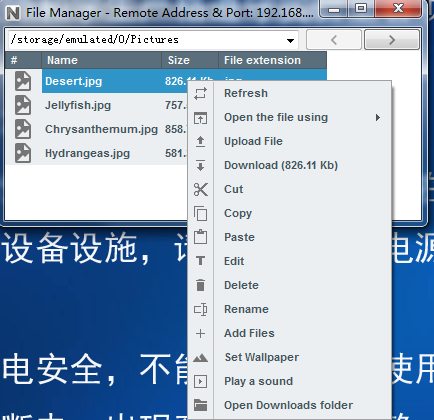Select the Chrysanthemum.jpg file name
434x420 pixels.
pyautogui.click(x=101, y=129)
